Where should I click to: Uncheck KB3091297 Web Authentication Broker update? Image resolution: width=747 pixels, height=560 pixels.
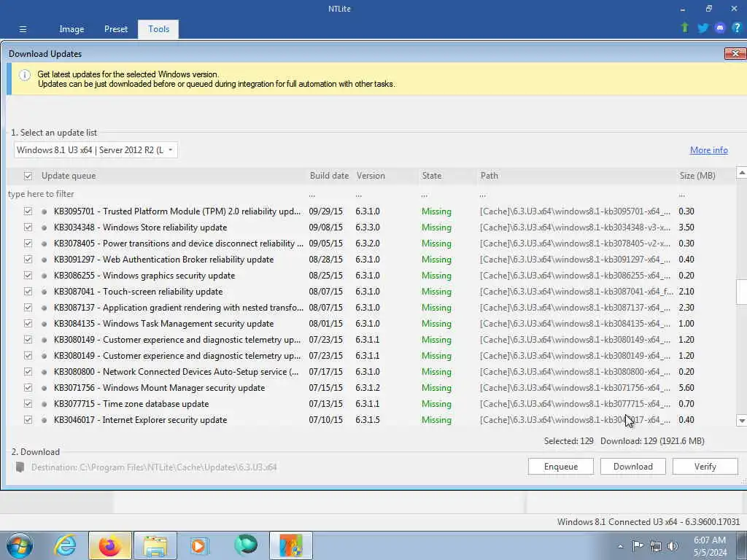point(28,260)
